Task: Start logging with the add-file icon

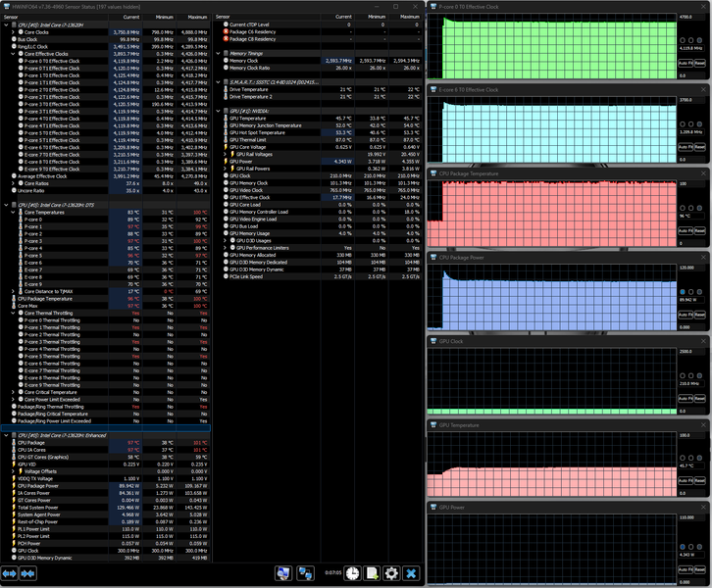Action: [x=372, y=573]
